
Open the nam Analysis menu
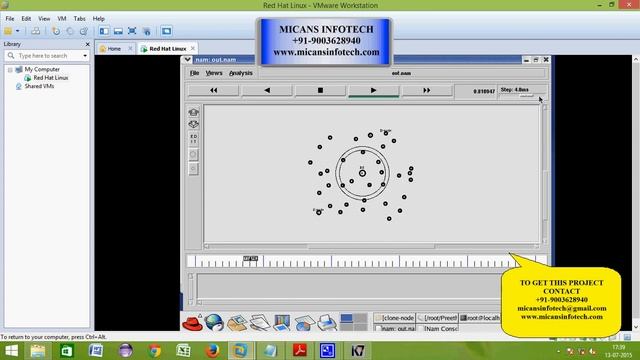point(241,73)
